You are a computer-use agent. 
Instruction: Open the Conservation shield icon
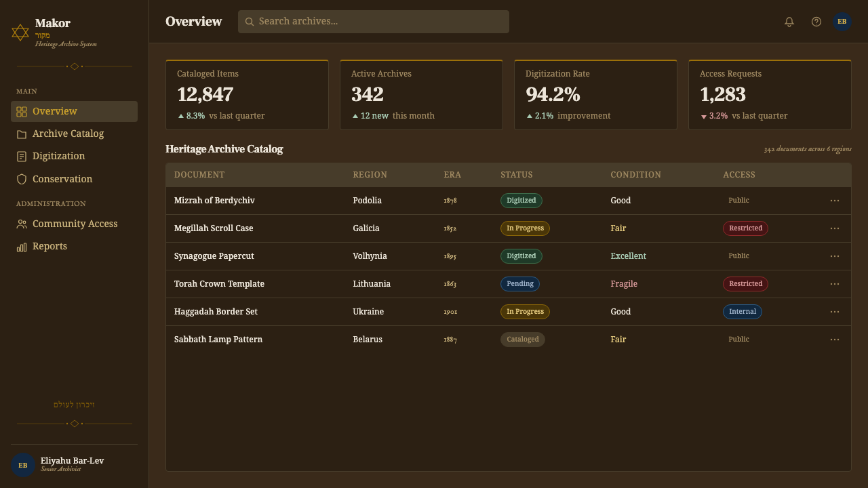22,179
